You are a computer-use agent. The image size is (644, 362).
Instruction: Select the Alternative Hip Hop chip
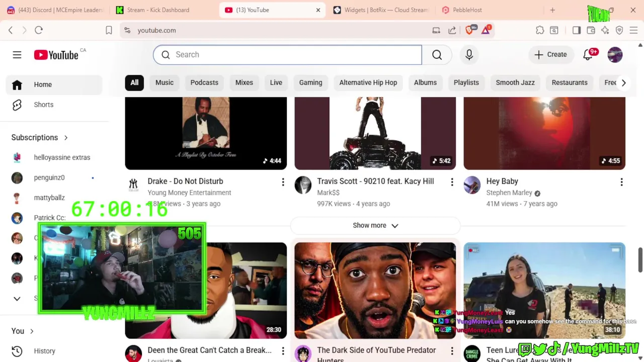point(368,82)
